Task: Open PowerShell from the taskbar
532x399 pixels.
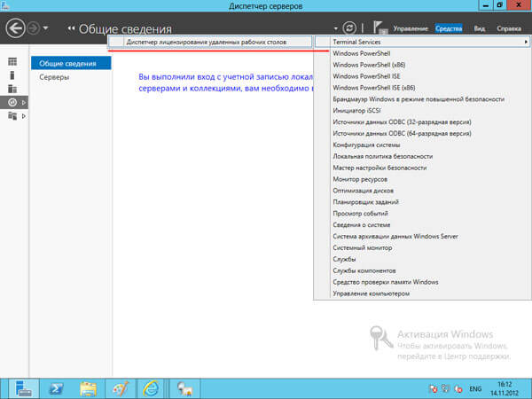Action: click(x=56, y=388)
